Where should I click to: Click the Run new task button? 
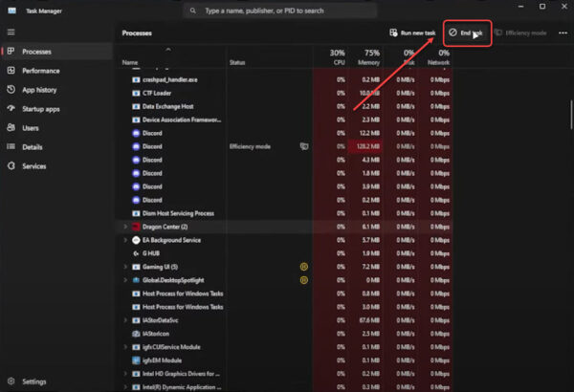pos(412,33)
